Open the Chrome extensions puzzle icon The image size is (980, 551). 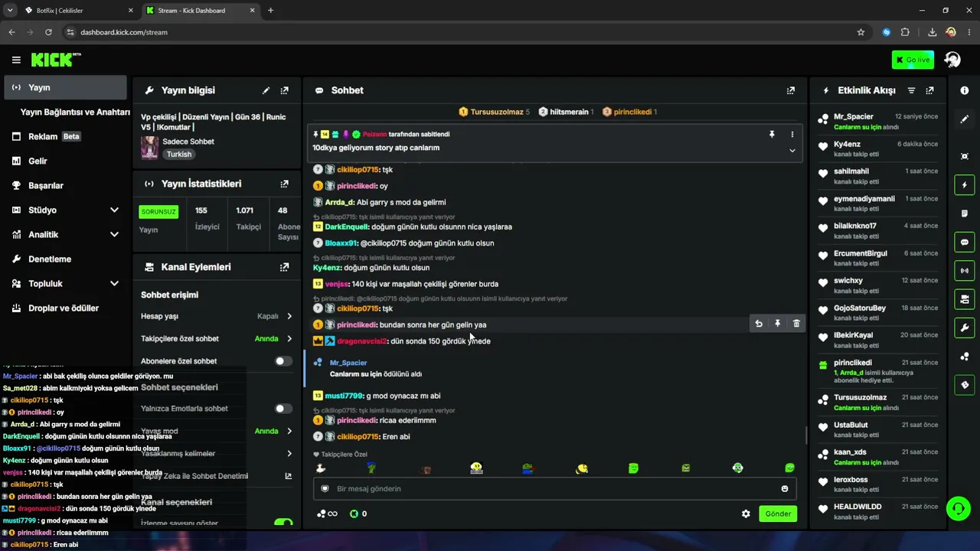pyautogui.click(x=905, y=32)
